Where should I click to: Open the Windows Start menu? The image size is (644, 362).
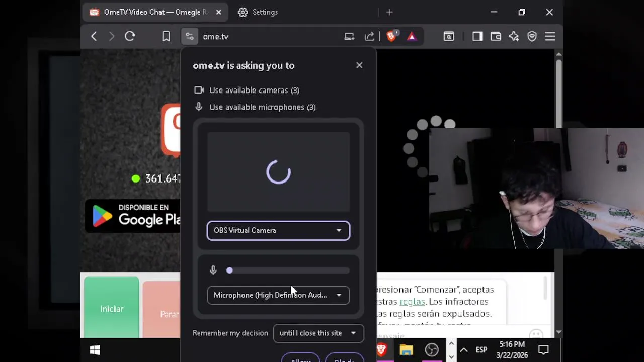tap(95, 350)
